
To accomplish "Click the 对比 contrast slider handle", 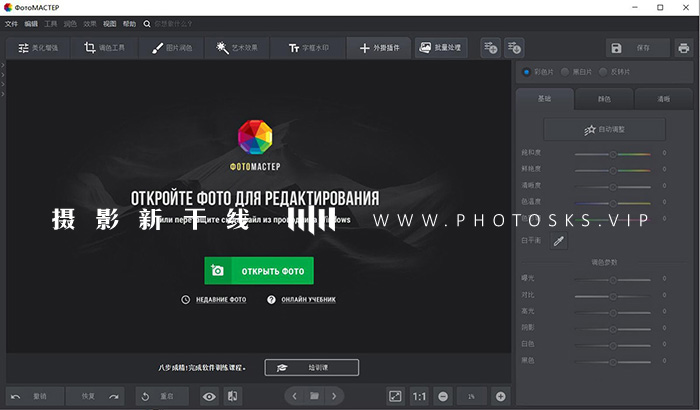I will coord(613,297).
